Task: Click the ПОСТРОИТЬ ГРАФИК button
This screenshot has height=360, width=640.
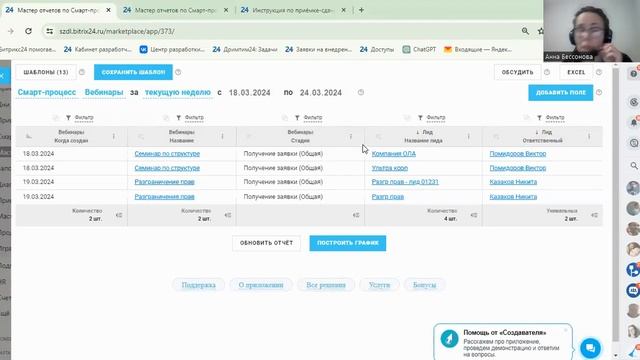Action: point(348,243)
